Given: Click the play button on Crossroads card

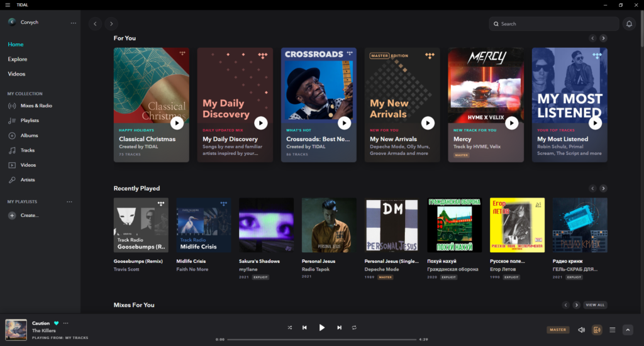Looking at the screenshot, I should (x=344, y=123).
